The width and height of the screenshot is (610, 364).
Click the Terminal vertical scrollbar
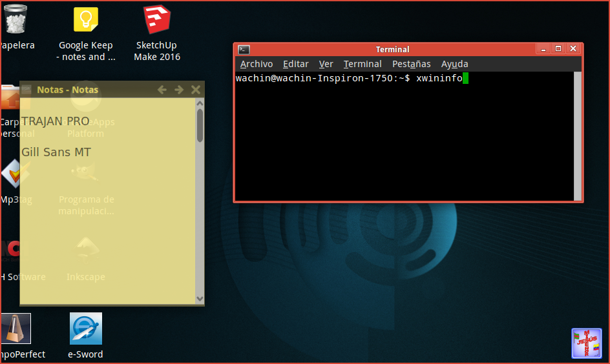click(577, 136)
